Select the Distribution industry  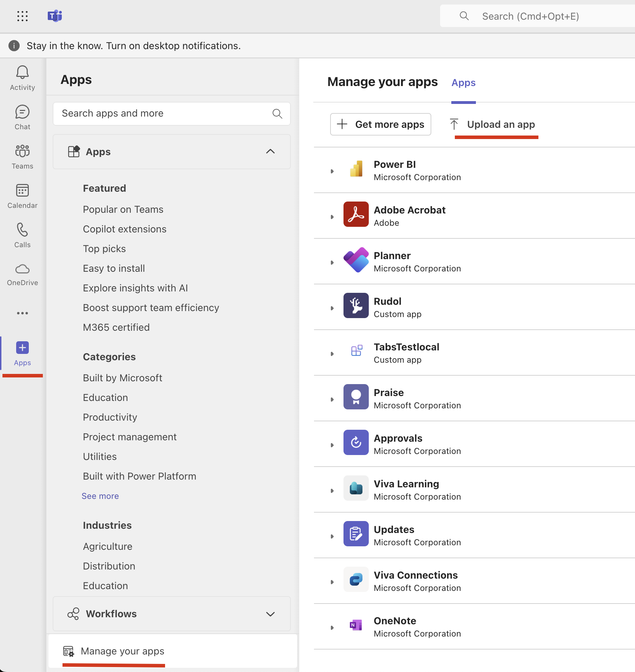[x=109, y=566]
